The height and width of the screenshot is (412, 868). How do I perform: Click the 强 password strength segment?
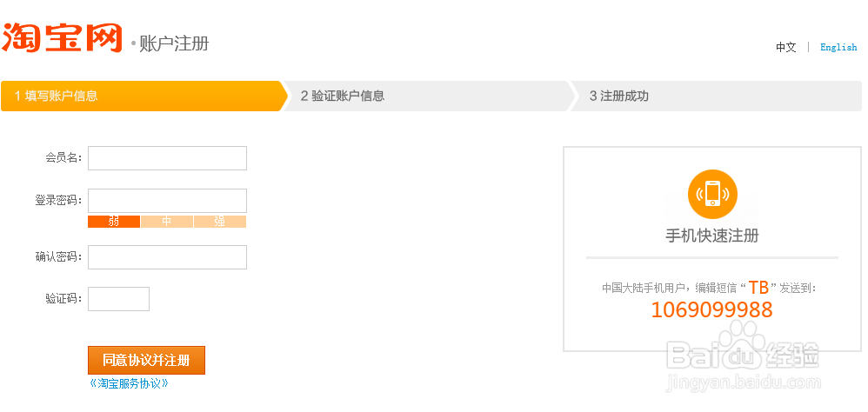(x=220, y=222)
